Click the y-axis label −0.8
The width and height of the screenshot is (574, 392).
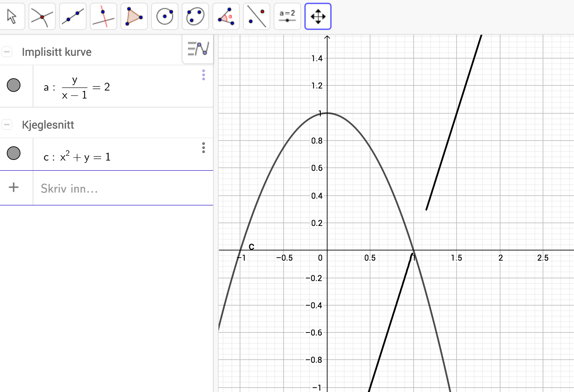314,360
